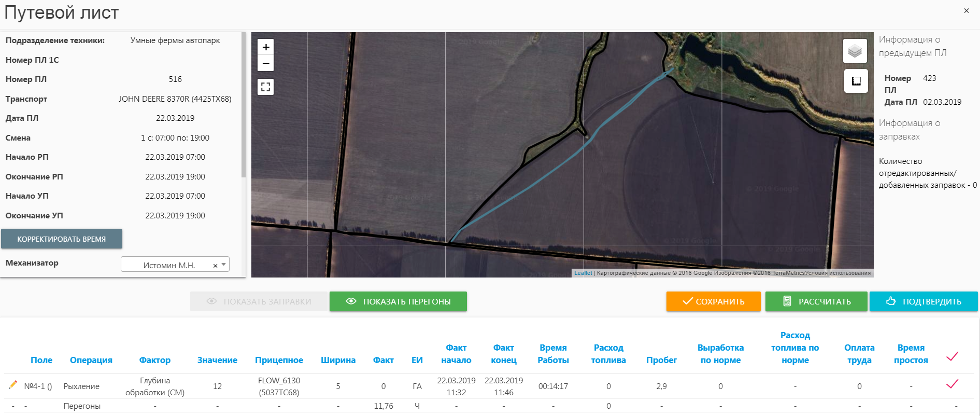Open the map layers control
This screenshot has height=416, width=980.
click(x=855, y=51)
